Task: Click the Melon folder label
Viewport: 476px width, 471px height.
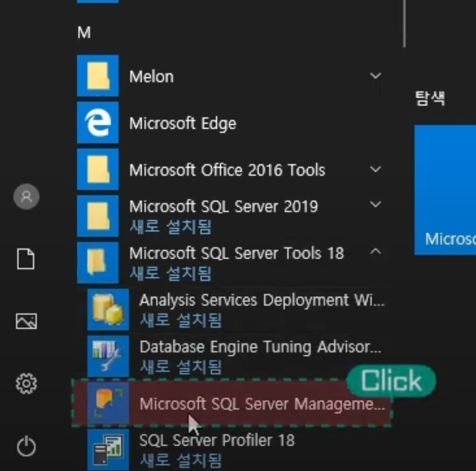Action: [x=151, y=76]
